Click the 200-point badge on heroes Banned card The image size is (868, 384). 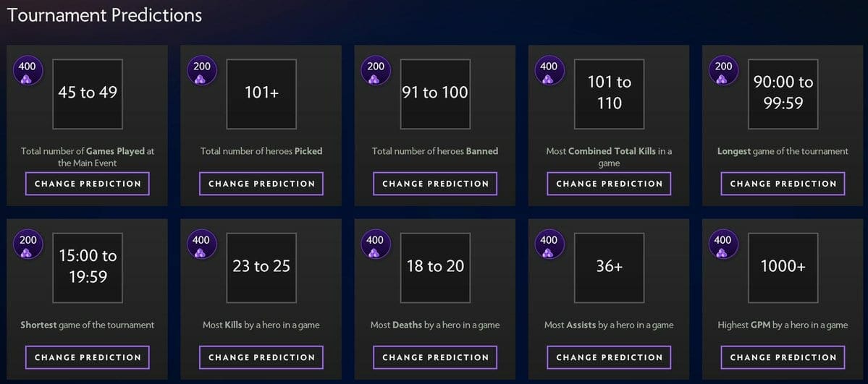(375, 72)
